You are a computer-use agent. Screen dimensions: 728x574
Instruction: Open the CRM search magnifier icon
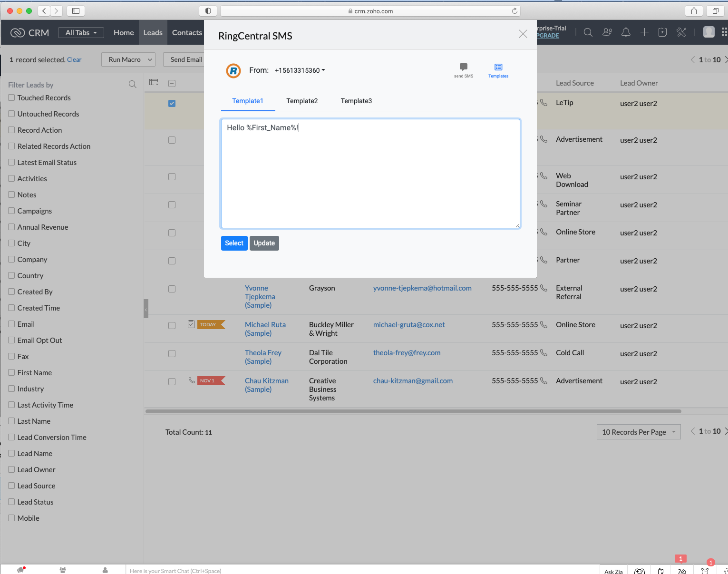(588, 32)
